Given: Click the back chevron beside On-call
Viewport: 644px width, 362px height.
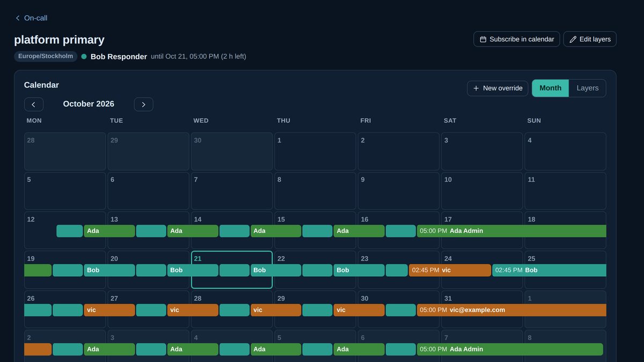Looking at the screenshot, I should click(18, 18).
